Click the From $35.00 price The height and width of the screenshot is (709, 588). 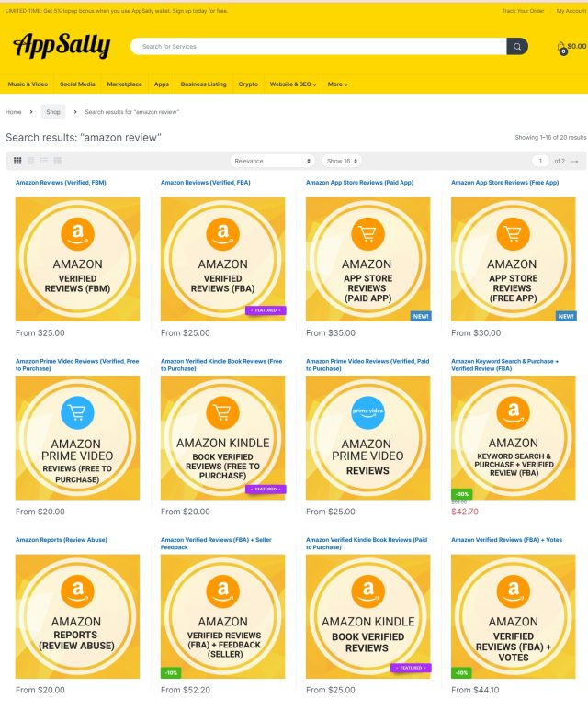(x=331, y=332)
